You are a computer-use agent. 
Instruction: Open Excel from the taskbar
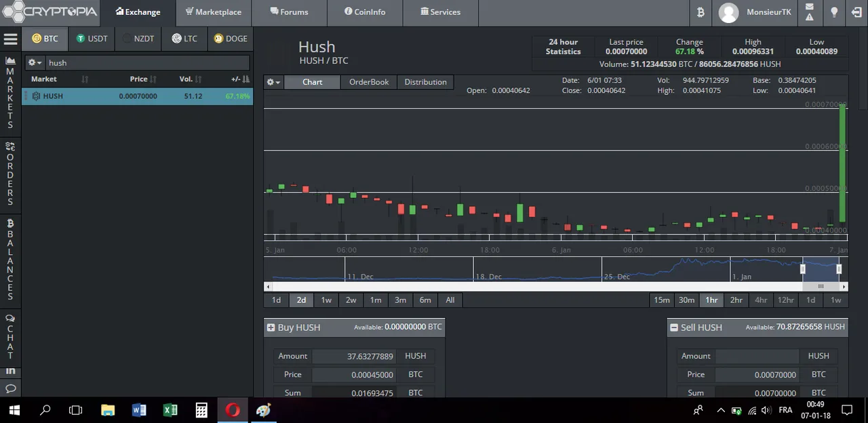170,410
